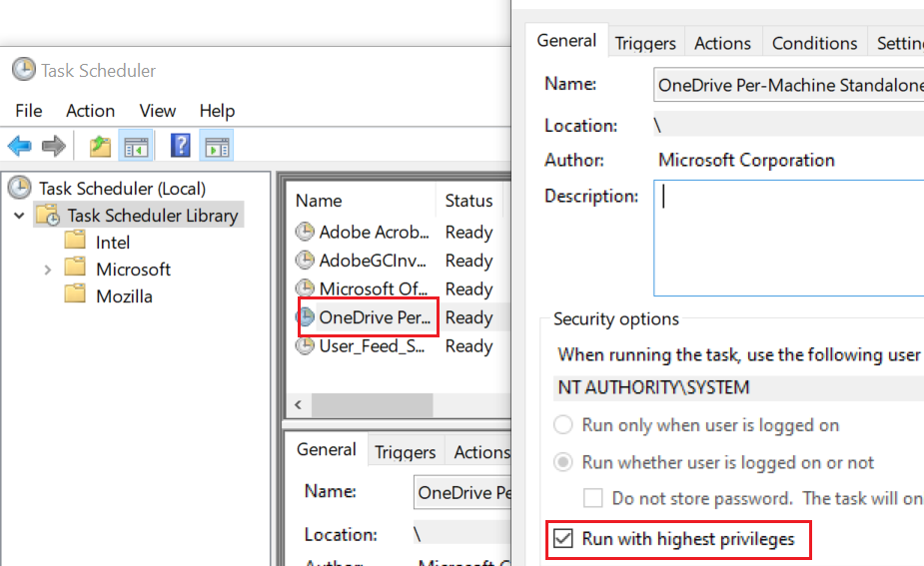This screenshot has height=566, width=924.
Task: Select the Mozilla label in tree
Action: (124, 296)
